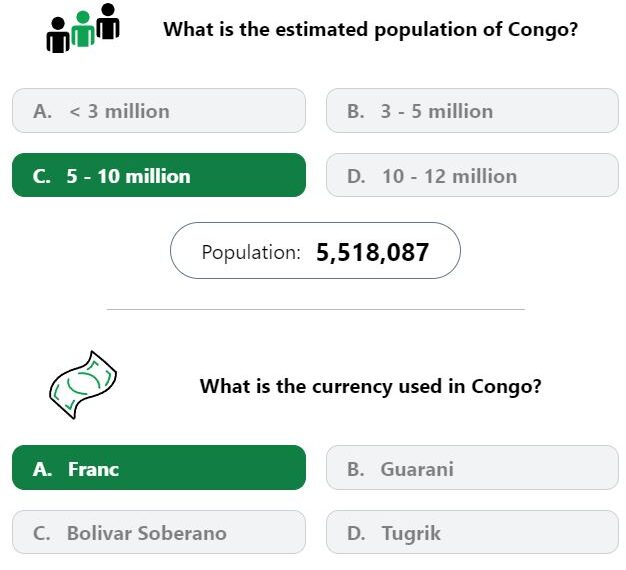Click the estimated population question heading

[370, 30]
